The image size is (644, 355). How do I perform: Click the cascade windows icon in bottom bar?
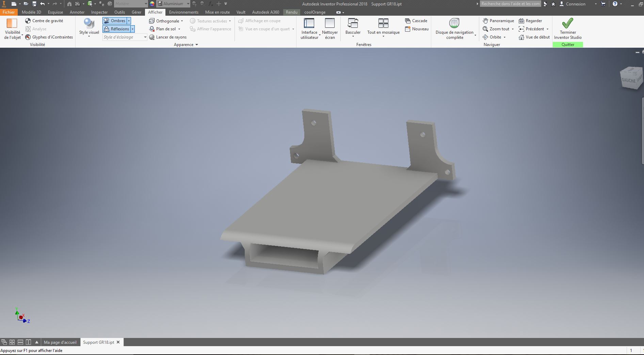[x=4, y=342]
